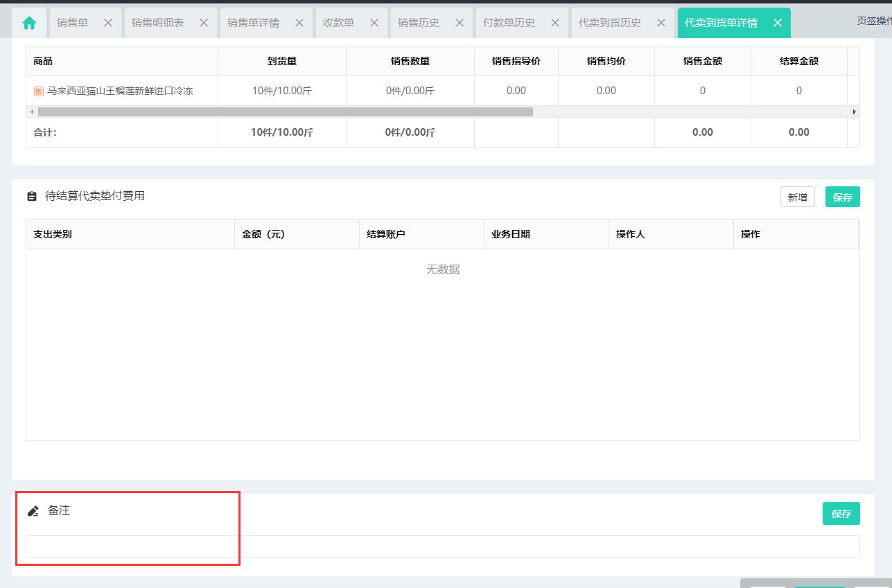
Task: Click the product row's 0件/0.00斤 cell
Action: pos(410,91)
